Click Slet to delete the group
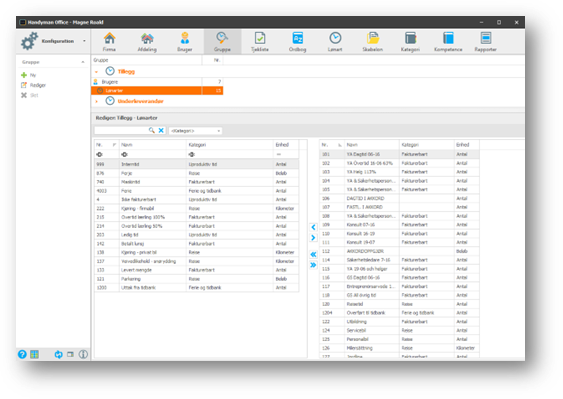The image size is (563, 399). 29,95
